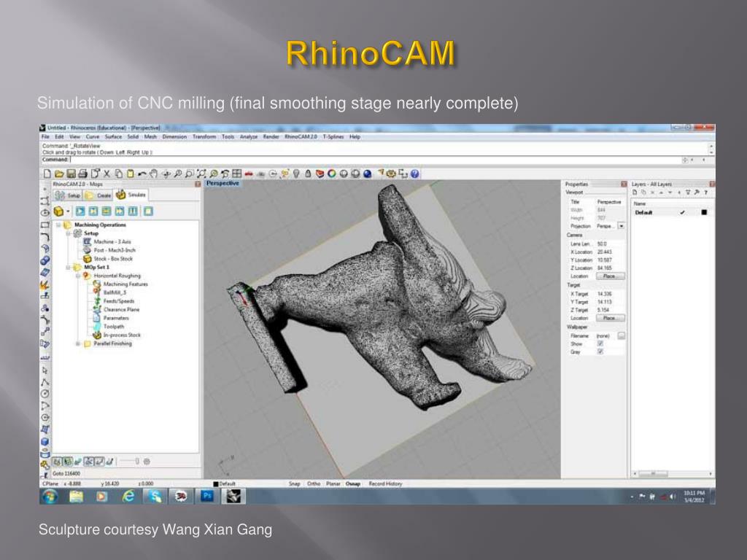This screenshot has width=747, height=560.
Task: Click the four-viewport layout icon
Action: 237,174
